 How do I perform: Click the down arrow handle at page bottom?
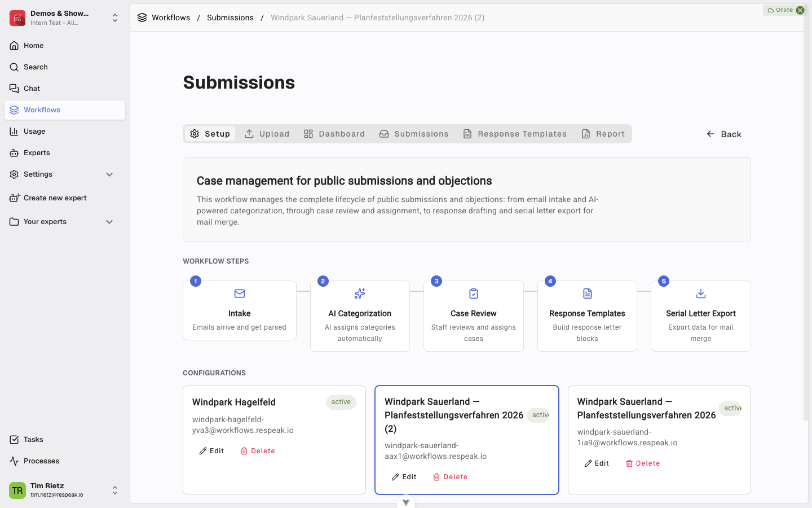point(406,502)
